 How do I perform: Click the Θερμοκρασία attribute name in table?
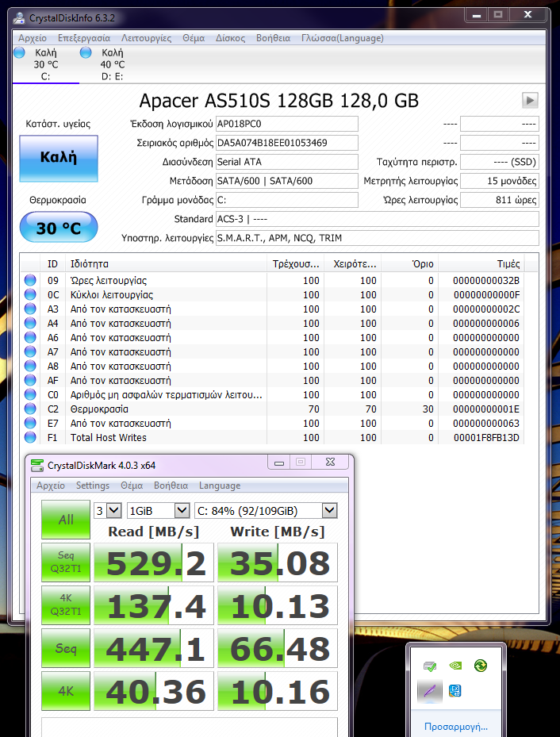(99, 409)
